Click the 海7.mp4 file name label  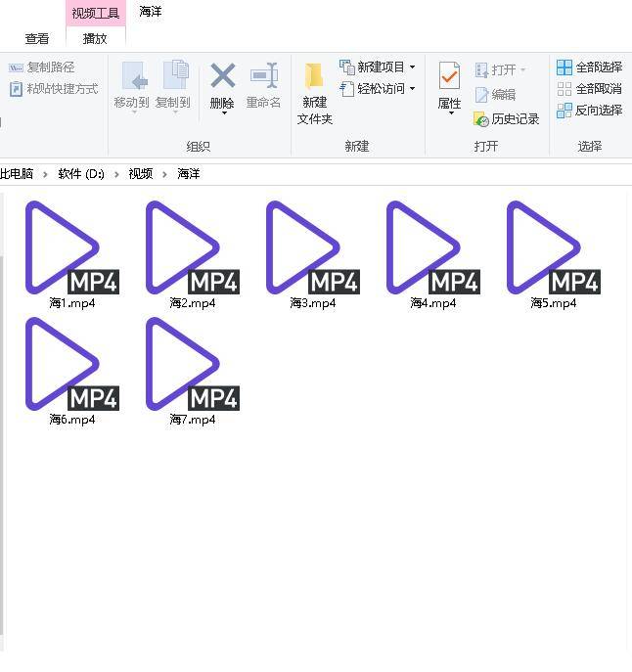click(x=193, y=419)
